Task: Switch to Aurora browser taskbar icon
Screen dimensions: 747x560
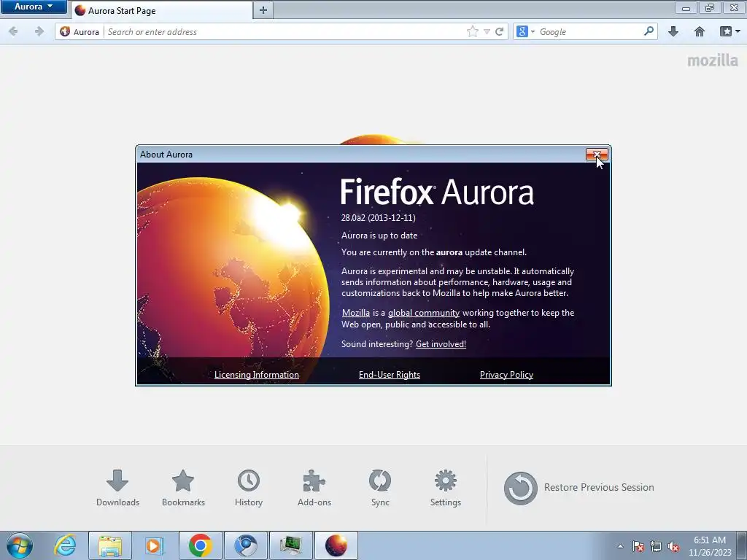Action: coord(336,545)
